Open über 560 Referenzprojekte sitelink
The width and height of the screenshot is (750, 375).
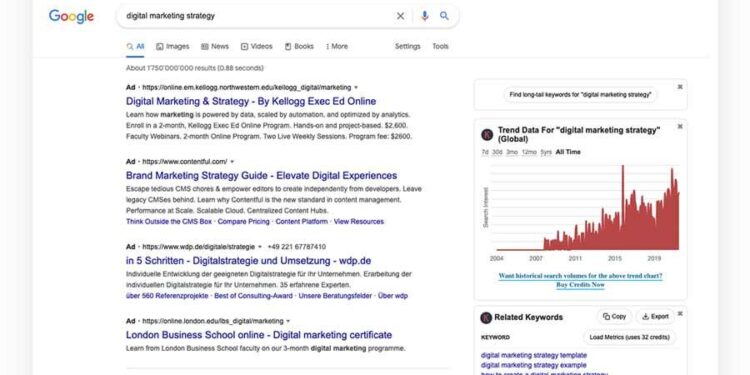(167, 296)
